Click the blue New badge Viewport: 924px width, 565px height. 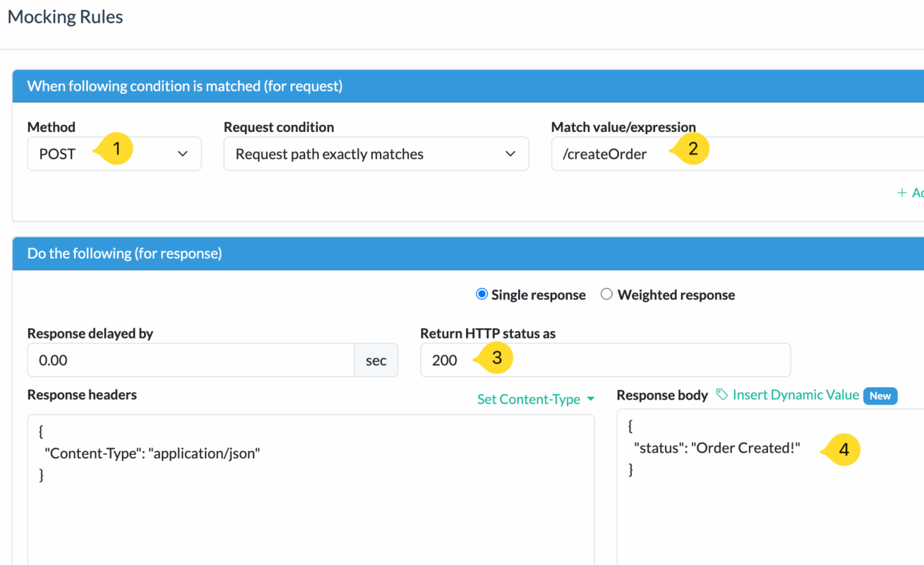point(880,395)
